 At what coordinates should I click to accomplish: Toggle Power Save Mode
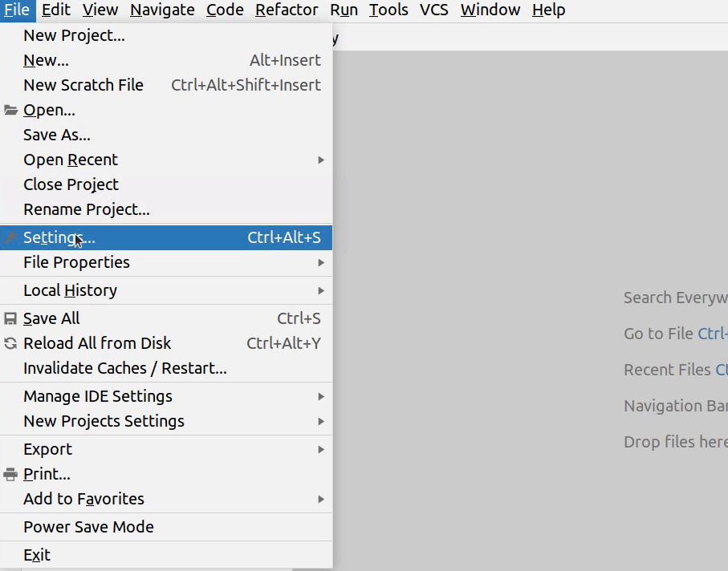(88, 527)
